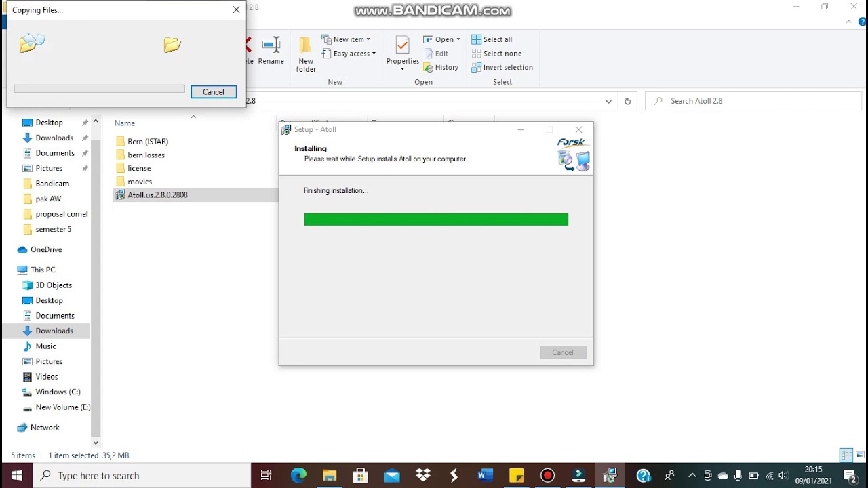The image size is (868, 488).
Task: Click Select none in the ribbon
Action: point(496,54)
